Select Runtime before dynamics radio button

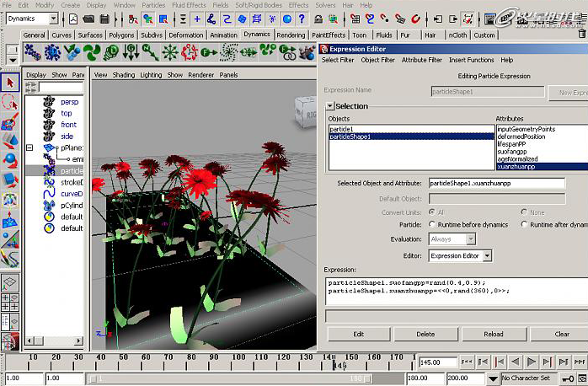[433, 225]
